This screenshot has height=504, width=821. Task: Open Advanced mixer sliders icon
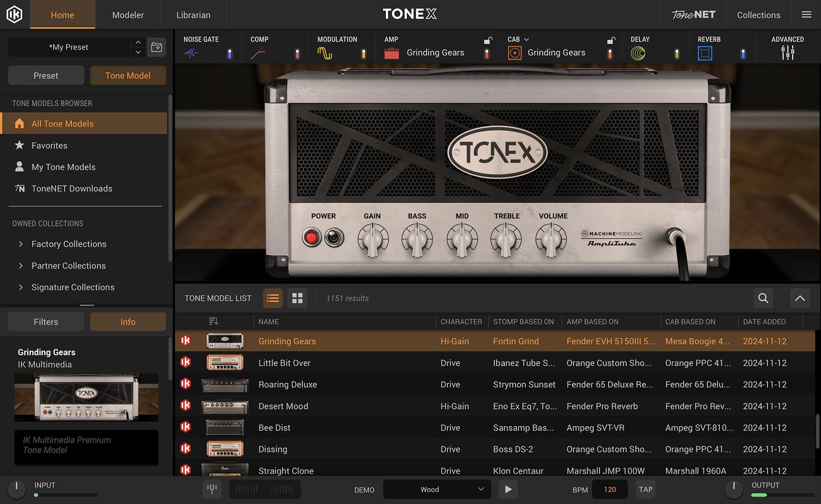787,53
